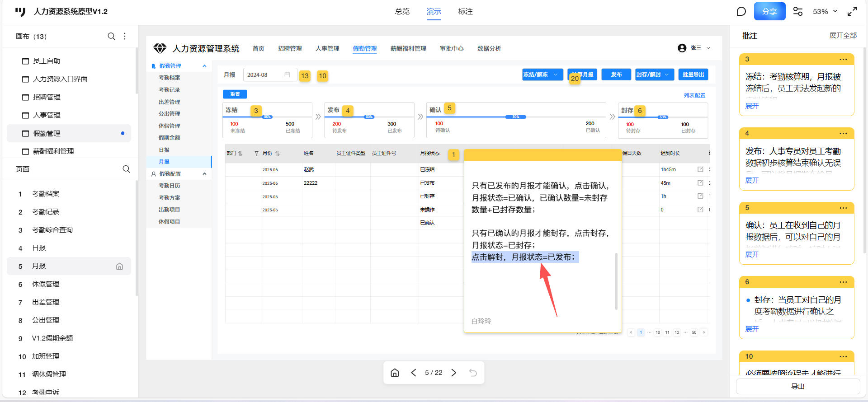Open canvas list three-dots menu
Image resolution: width=868 pixels, height=402 pixels.
point(125,36)
